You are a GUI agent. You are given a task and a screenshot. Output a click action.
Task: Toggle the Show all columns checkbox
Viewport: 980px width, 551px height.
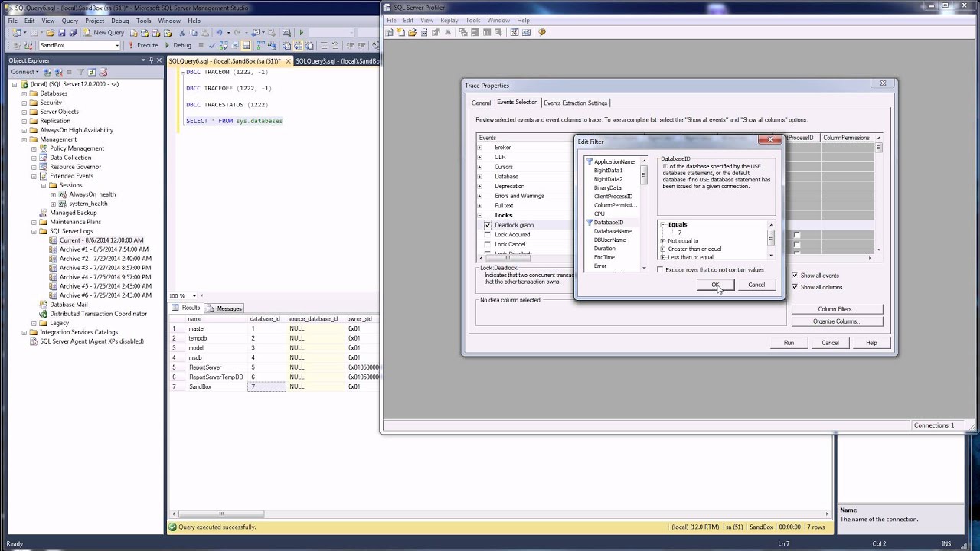click(x=795, y=287)
